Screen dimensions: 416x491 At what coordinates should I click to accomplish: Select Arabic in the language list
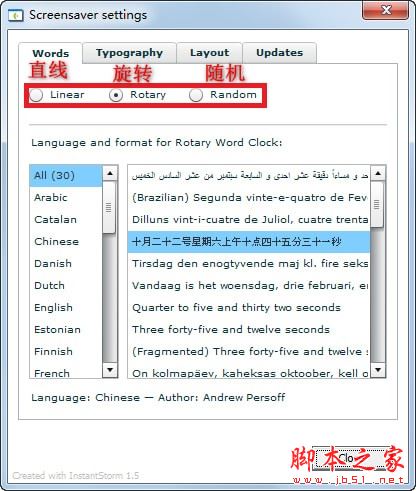point(66,197)
